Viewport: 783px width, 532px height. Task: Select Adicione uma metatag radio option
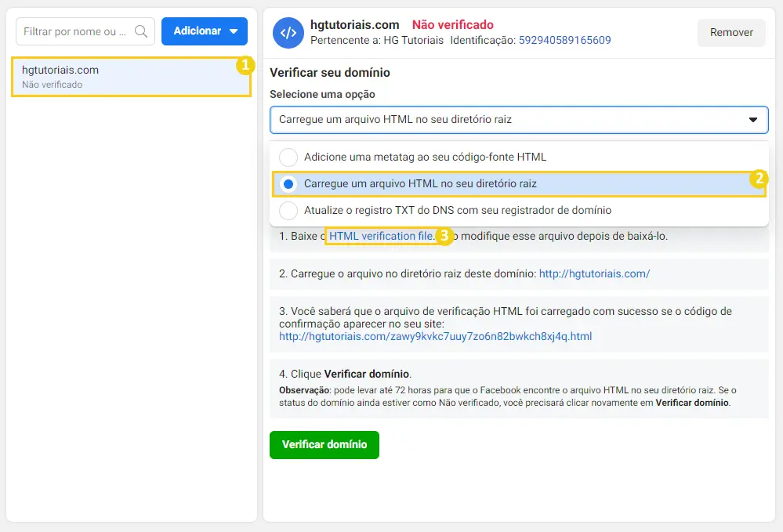point(519,157)
